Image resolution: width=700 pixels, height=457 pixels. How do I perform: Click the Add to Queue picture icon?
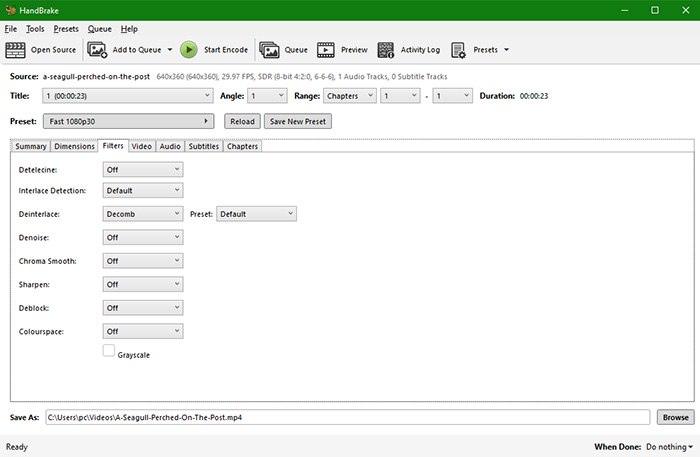(x=97, y=50)
